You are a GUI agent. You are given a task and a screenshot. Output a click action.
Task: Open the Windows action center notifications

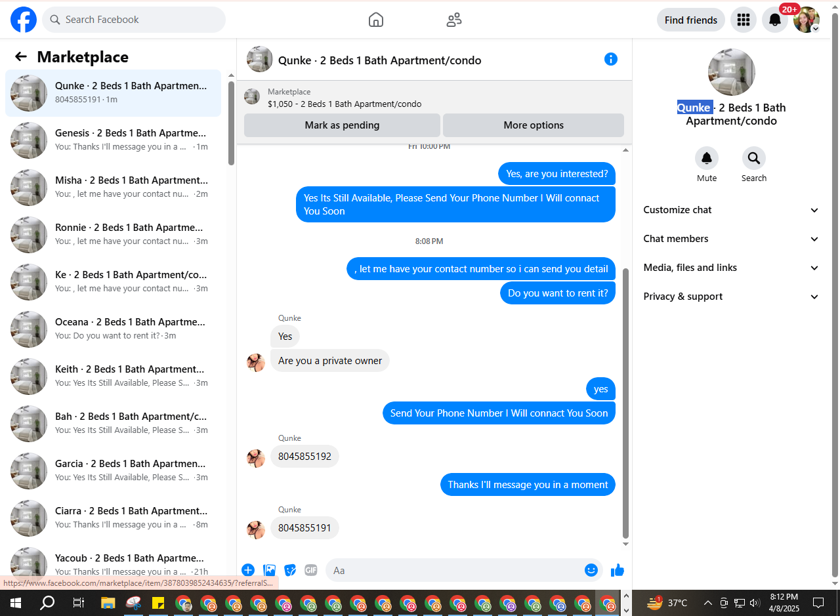pyautogui.click(x=818, y=602)
